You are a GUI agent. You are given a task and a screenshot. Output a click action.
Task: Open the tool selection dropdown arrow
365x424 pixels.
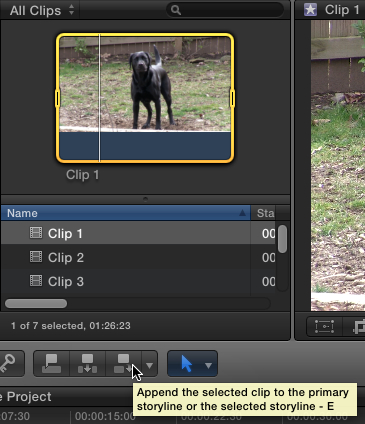pos(208,366)
